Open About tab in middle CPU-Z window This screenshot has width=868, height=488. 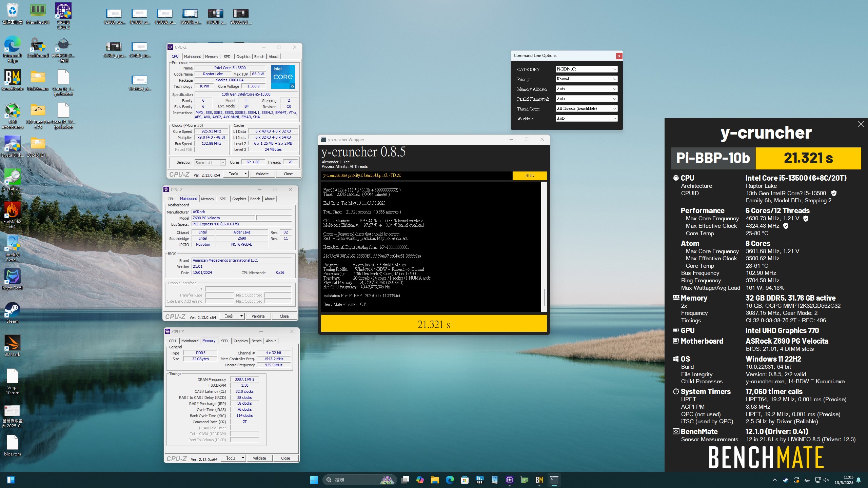[x=270, y=199]
